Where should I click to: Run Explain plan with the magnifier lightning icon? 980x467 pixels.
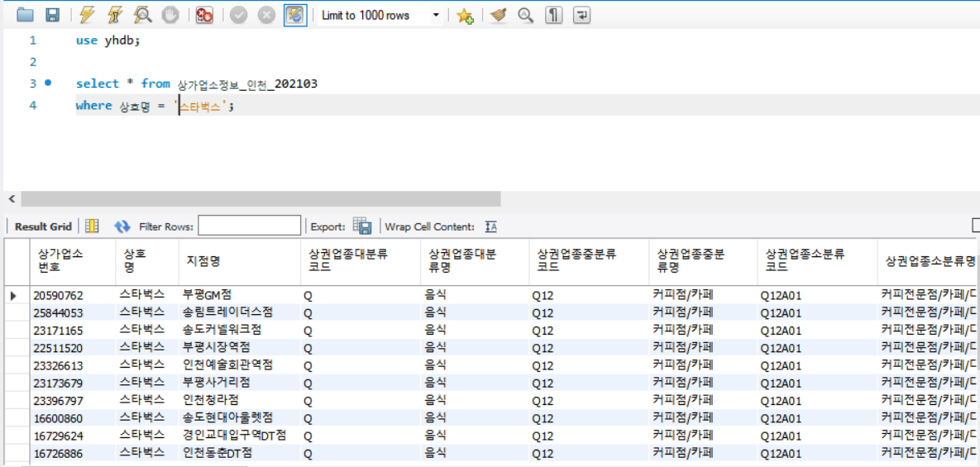(x=143, y=16)
